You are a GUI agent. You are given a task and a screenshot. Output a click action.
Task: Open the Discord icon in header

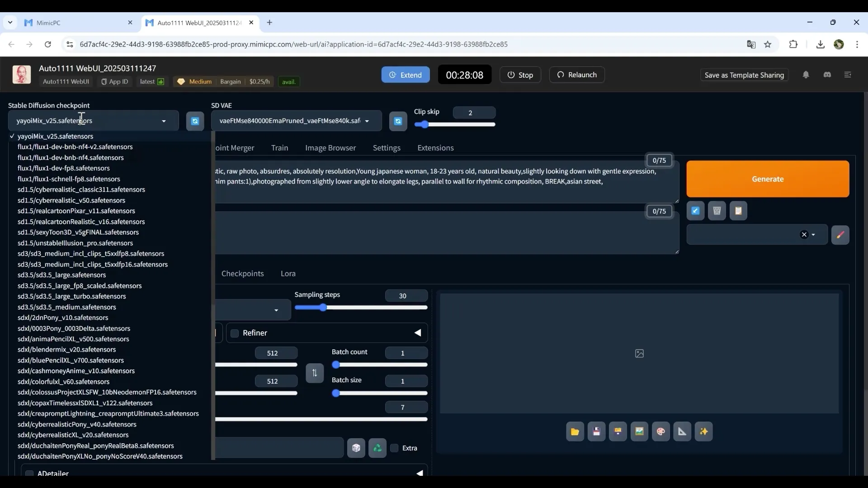click(x=827, y=75)
